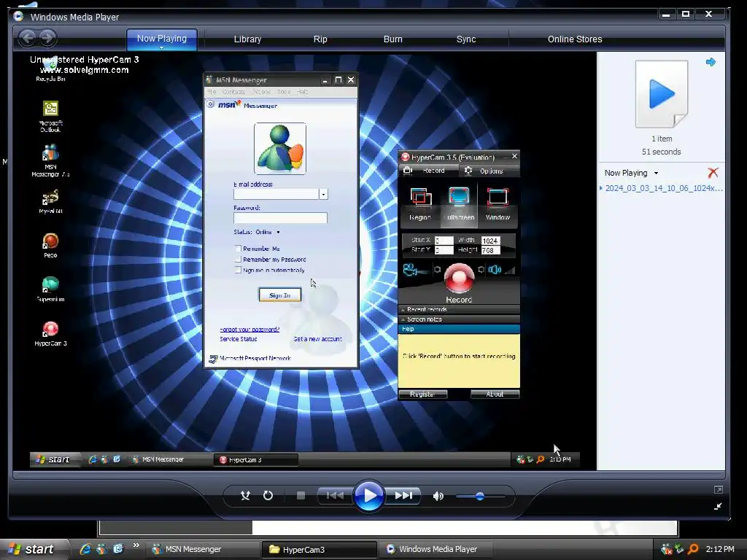Click the red HyperCam Record button
The image size is (747, 560).
[x=459, y=278]
